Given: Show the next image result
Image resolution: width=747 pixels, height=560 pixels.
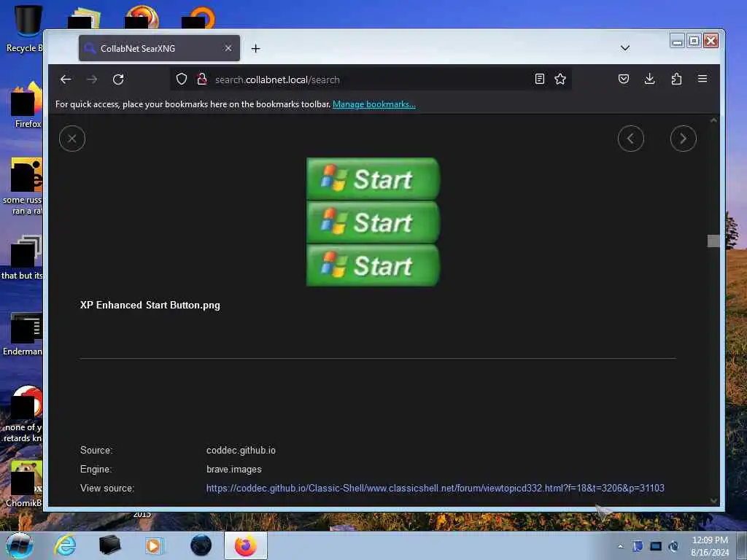Looking at the screenshot, I should (x=683, y=139).
